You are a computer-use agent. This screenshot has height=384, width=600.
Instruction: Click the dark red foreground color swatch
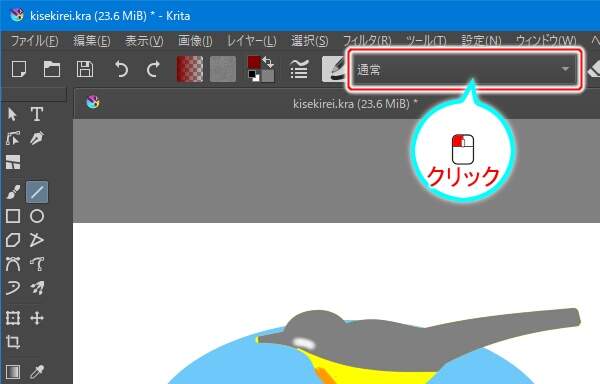(x=254, y=62)
